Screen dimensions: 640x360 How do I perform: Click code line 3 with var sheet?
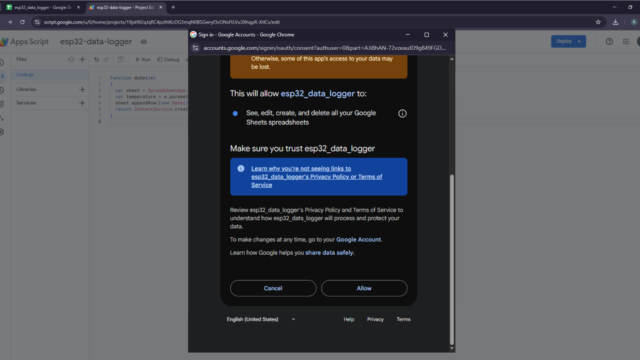(x=150, y=91)
